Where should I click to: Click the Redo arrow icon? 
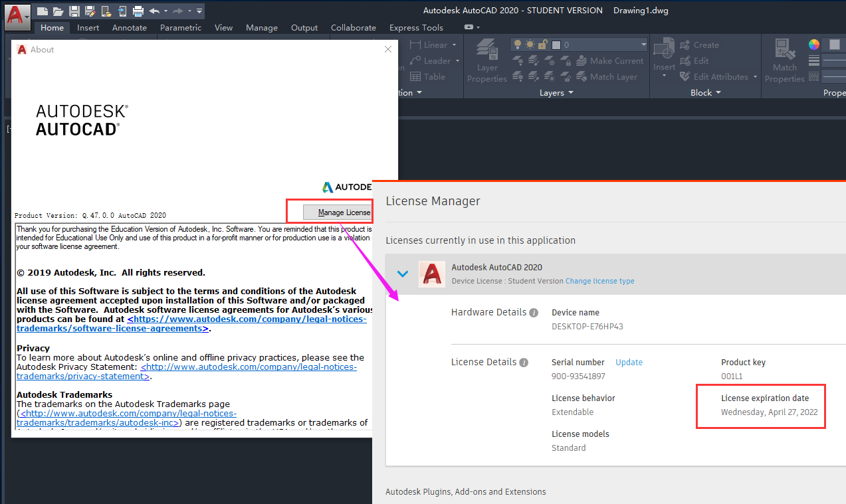tap(177, 11)
